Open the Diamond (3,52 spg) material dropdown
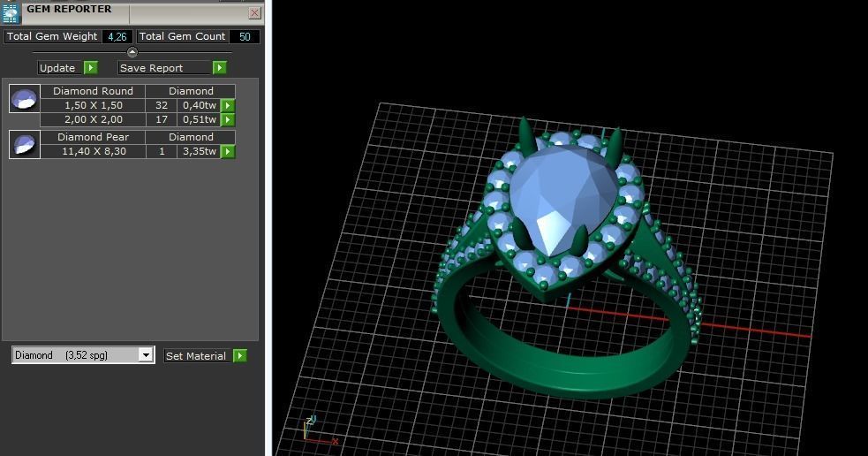The width and height of the screenshot is (868, 456). (83, 355)
